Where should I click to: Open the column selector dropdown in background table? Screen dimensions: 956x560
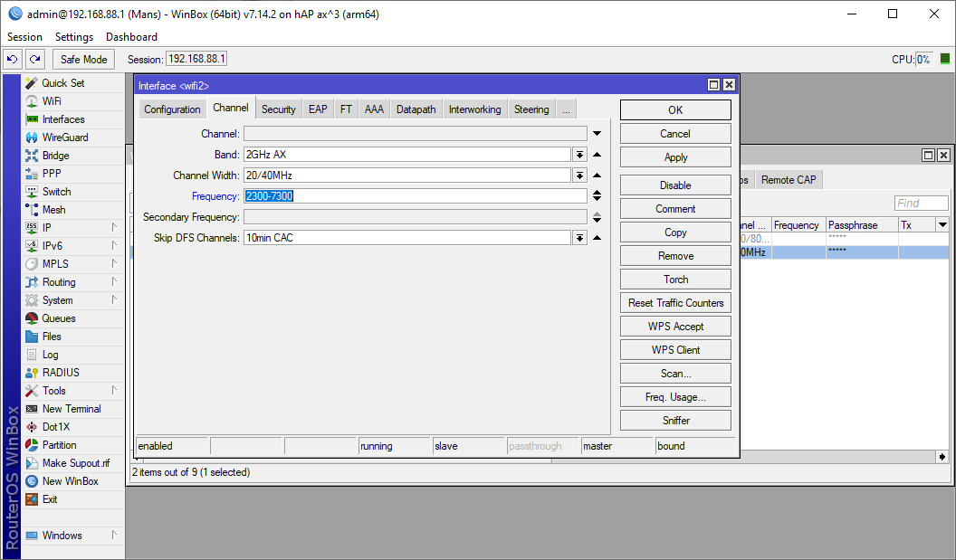pos(942,225)
